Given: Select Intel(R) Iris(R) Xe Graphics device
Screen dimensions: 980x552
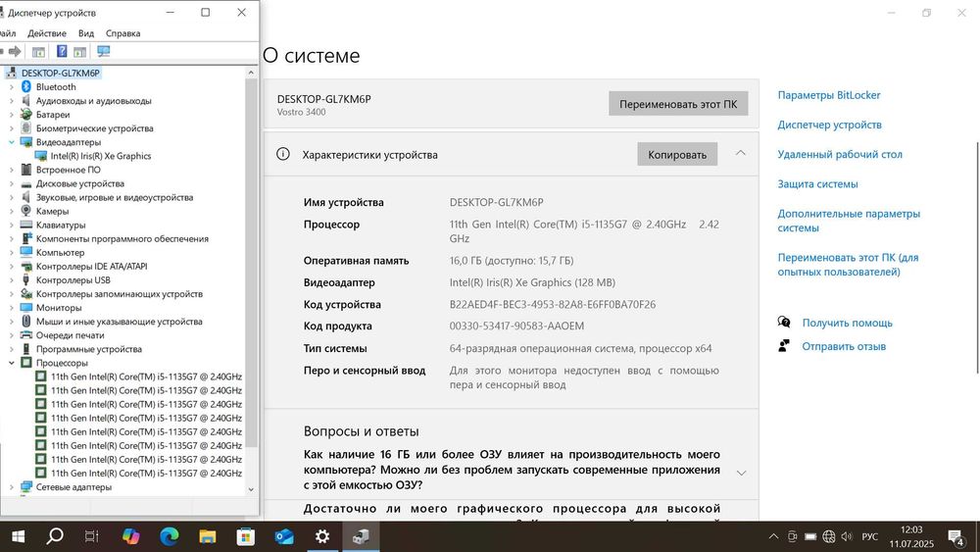Looking at the screenshot, I should [x=101, y=156].
